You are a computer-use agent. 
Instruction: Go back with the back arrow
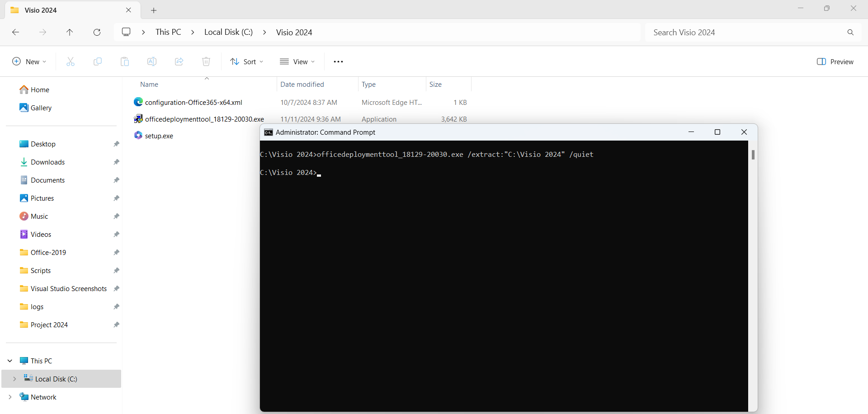tap(15, 32)
